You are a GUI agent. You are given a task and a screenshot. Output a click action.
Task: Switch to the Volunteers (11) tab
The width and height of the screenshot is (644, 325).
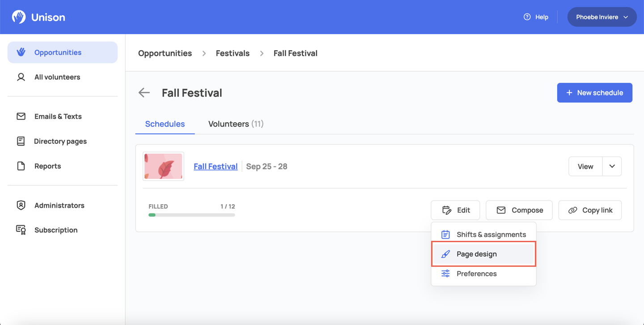(x=236, y=124)
